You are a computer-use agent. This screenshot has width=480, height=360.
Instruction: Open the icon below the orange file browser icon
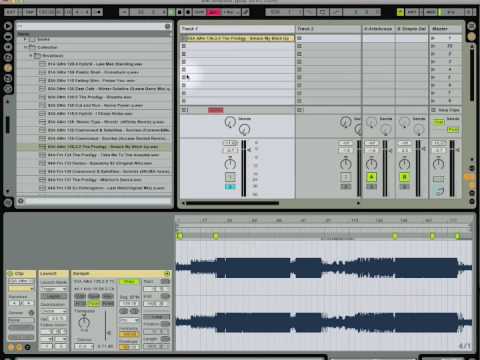8,78
